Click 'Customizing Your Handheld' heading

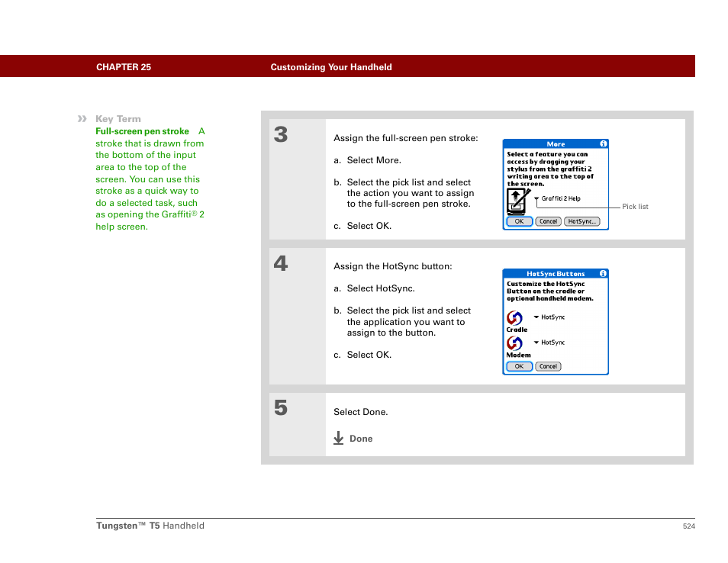tap(331, 67)
